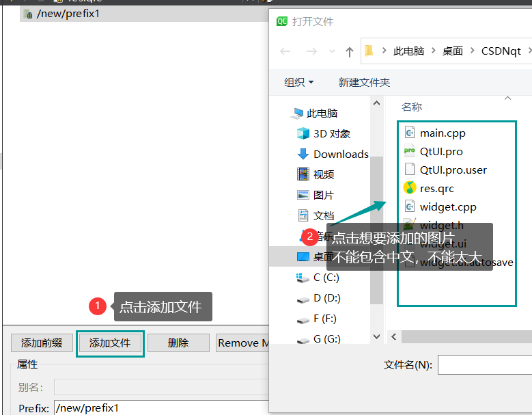532x415 pixels.
Task: Select F (F:) drive in the navigation pane
Action: click(325, 319)
